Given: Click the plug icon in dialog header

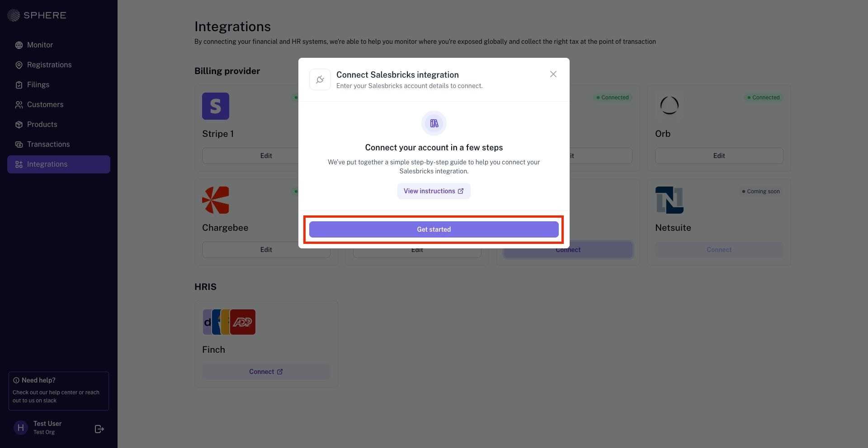Looking at the screenshot, I should tap(320, 79).
